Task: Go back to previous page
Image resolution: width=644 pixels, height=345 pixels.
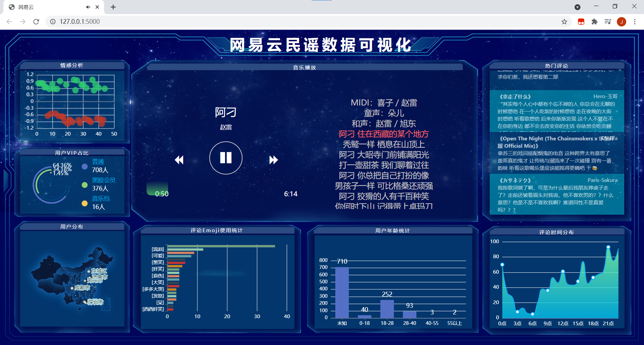Action: [x=9, y=22]
